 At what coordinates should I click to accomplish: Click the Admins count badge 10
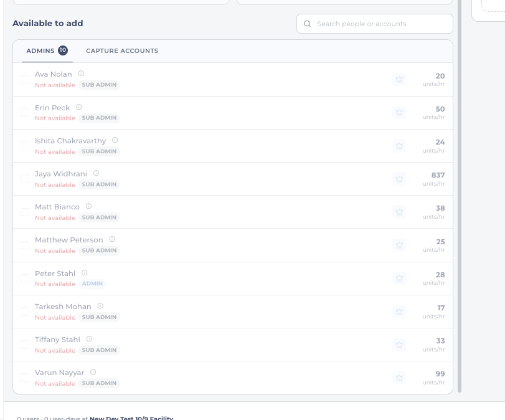[x=63, y=50]
